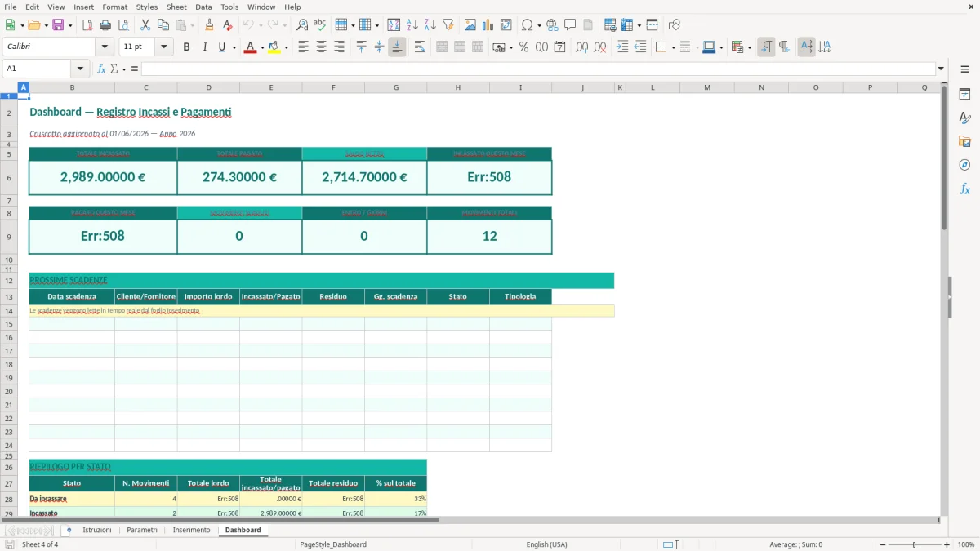Expand the Name Box dropdown
The width and height of the screenshot is (980, 551).
(79, 69)
